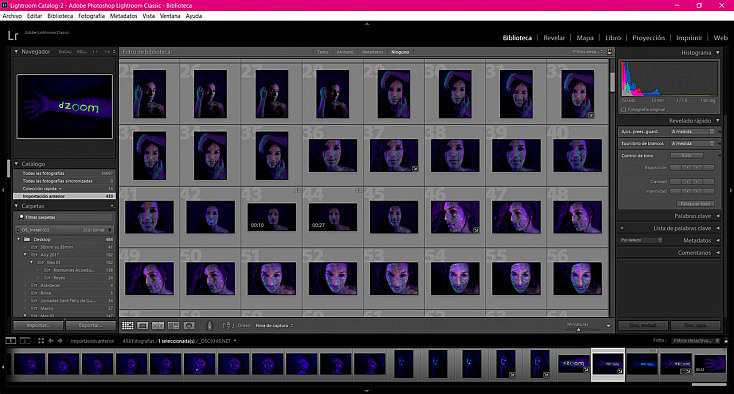734x394 pixels.
Task: Click Restaurar todo button
Action: [x=695, y=204]
